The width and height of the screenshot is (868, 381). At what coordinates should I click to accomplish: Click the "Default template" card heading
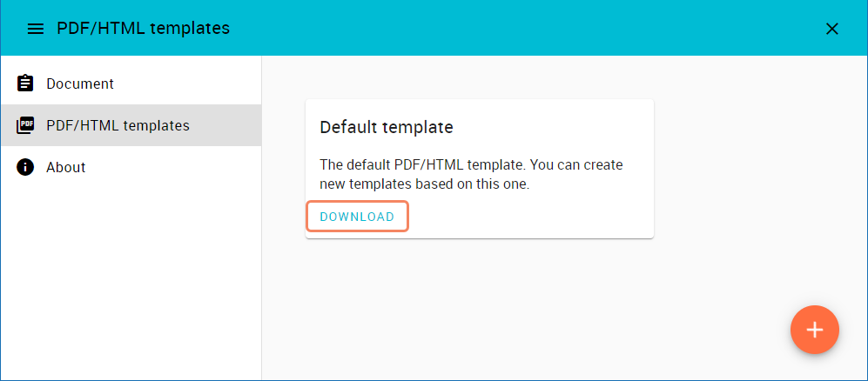(x=387, y=127)
